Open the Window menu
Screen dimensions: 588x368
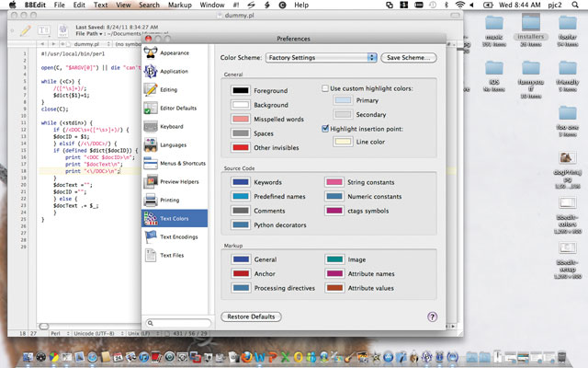coord(212,5)
